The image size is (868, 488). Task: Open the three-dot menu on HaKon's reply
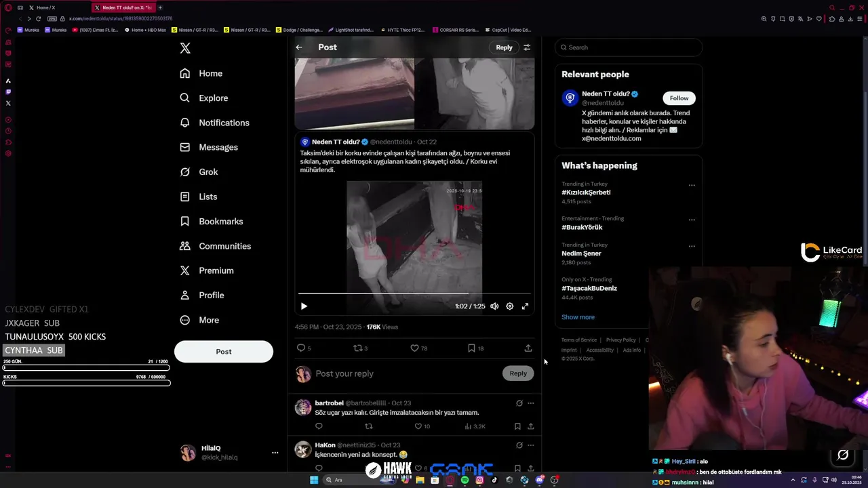(531, 445)
